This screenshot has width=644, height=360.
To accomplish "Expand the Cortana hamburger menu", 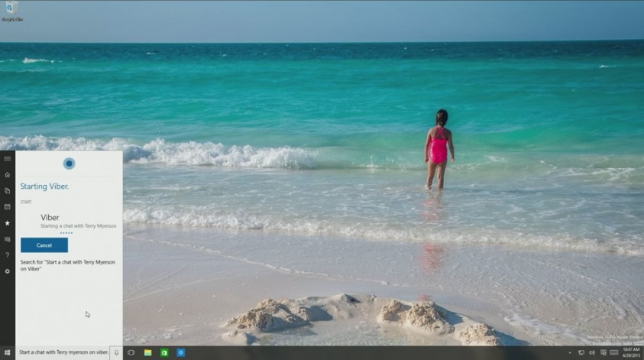I will pos(7,158).
